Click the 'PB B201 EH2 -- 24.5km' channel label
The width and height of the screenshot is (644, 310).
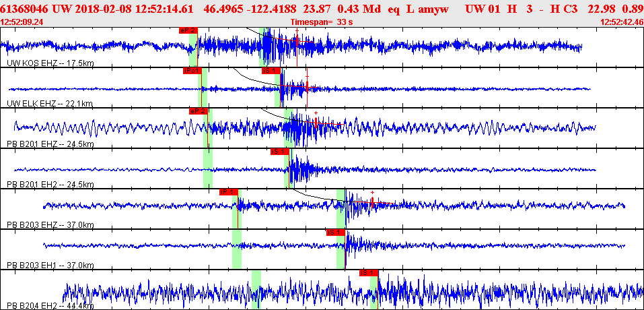point(50,184)
